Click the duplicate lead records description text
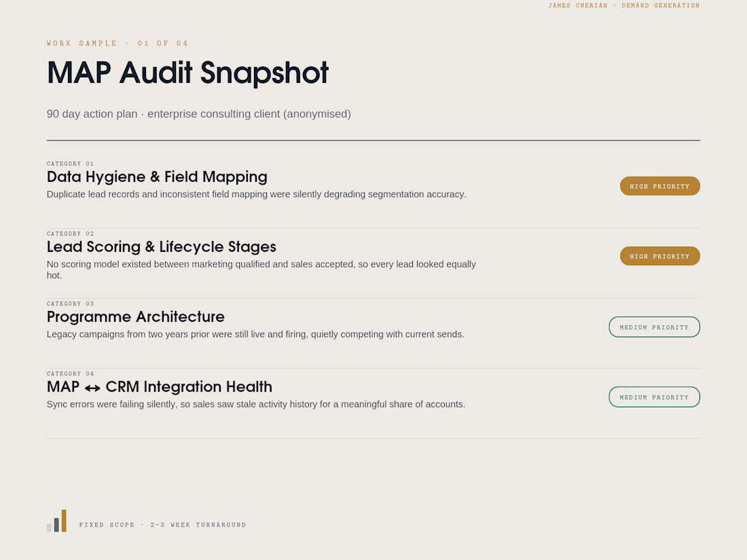This screenshot has width=747, height=560. [x=256, y=194]
